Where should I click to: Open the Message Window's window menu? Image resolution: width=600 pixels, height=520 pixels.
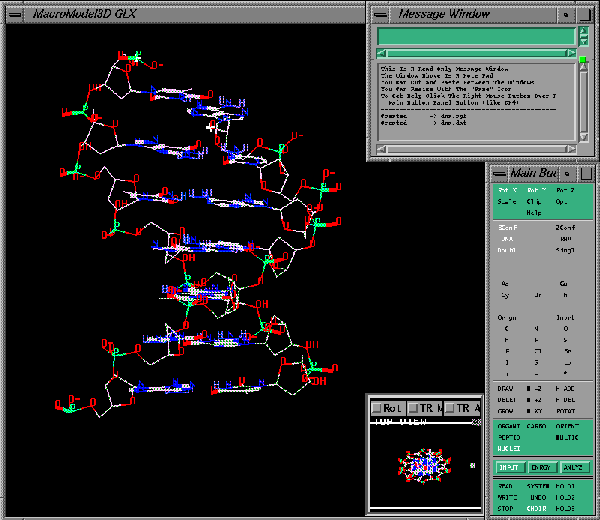click(x=380, y=15)
